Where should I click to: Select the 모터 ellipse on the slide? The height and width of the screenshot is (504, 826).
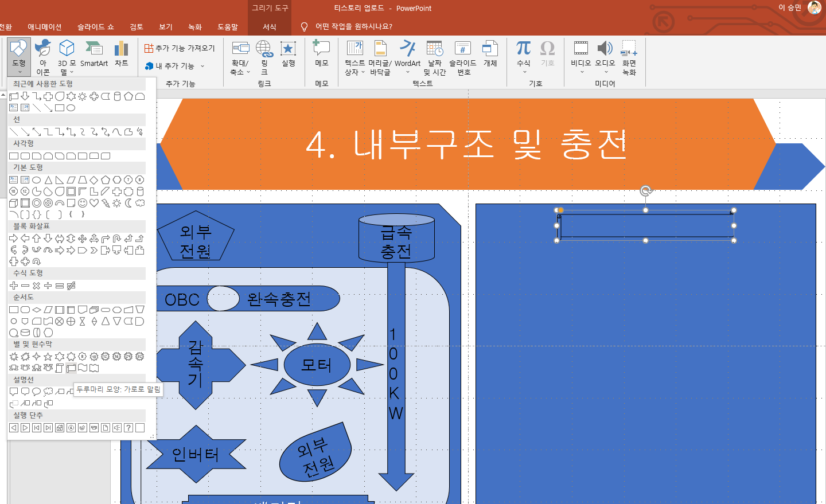[x=317, y=365]
